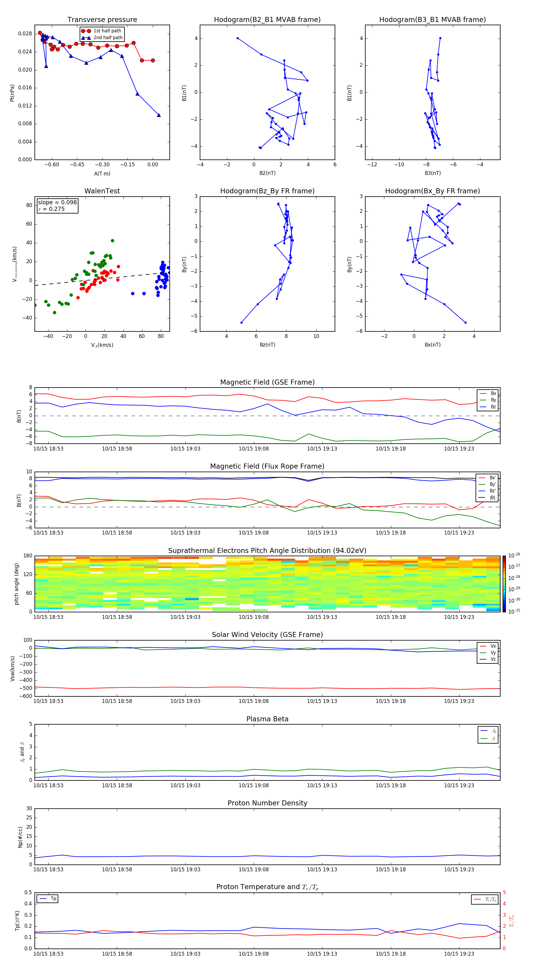Click the 'Proton Number Density' title
Image resolution: width=535 pixels, height=980 pixels.
(267, 803)
